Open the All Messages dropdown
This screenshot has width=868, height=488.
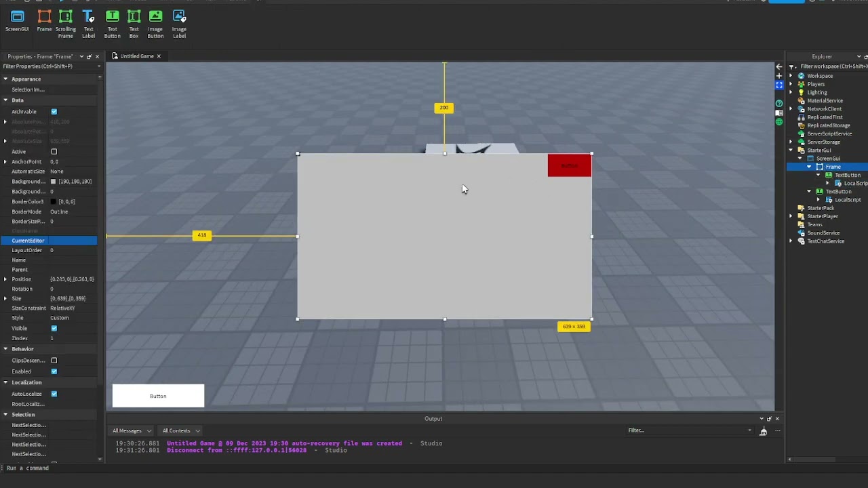132,430
